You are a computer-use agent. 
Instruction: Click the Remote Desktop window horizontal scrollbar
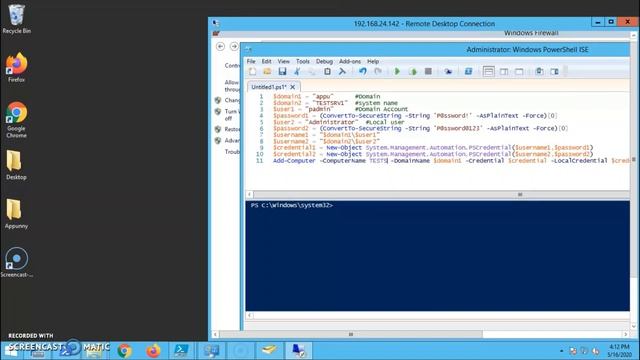tap(351, 334)
